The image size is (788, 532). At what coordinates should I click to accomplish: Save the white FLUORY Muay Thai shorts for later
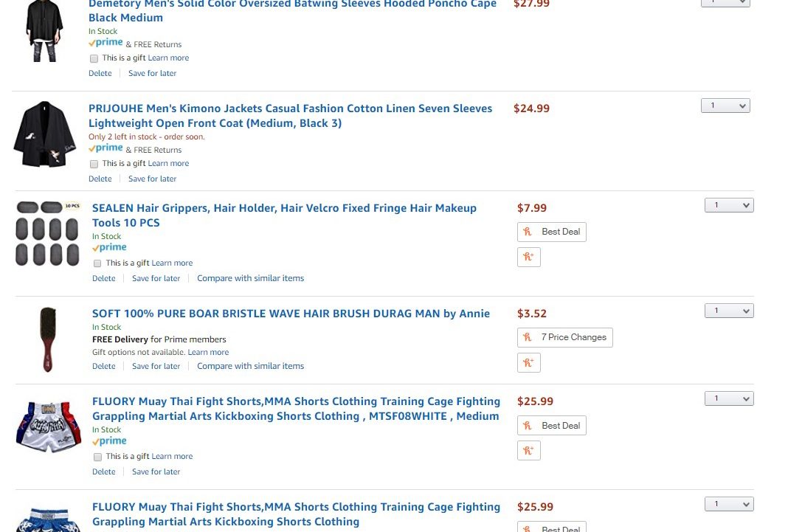(156, 471)
